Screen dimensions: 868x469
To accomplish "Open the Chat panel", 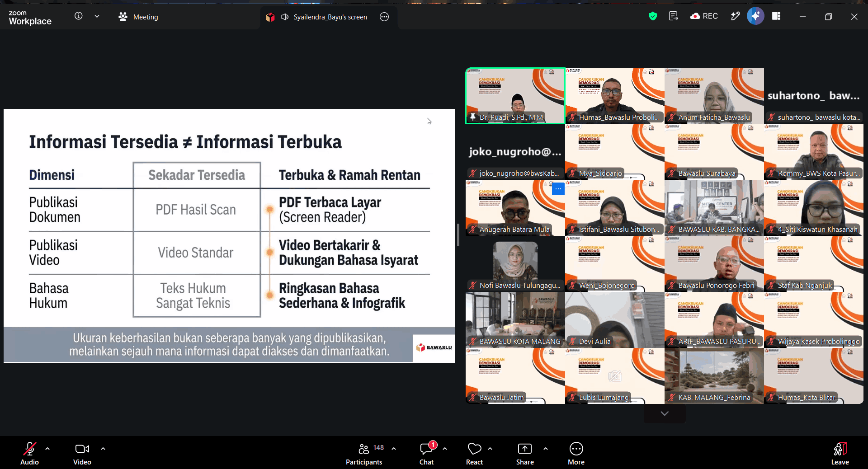I will (x=426, y=453).
